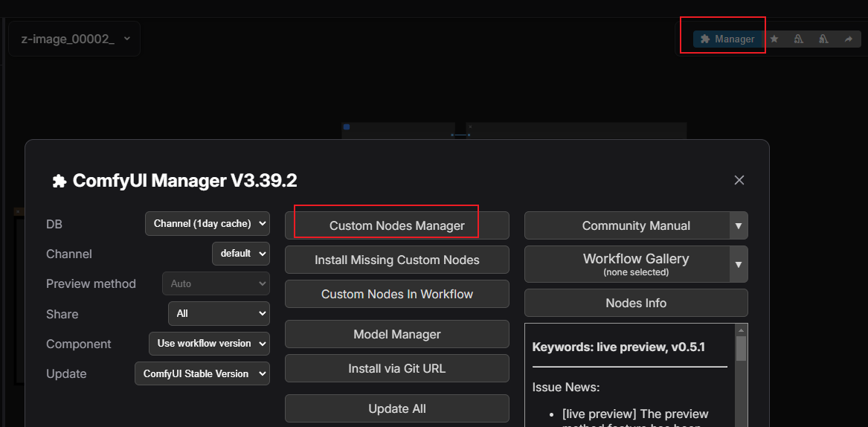The height and width of the screenshot is (427, 868).
Task: Open the Manager button in top toolbar
Action: pyautogui.click(x=727, y=39)
